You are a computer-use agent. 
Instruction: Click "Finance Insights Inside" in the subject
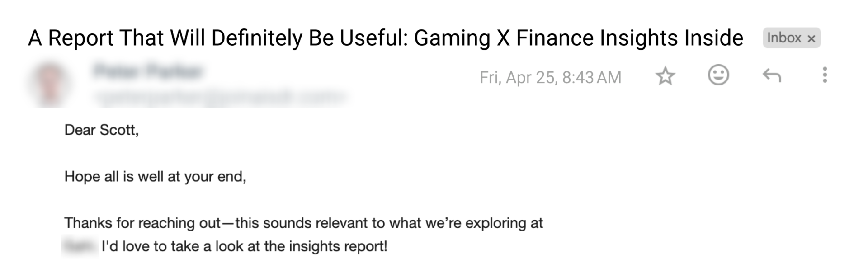(629, 38)
